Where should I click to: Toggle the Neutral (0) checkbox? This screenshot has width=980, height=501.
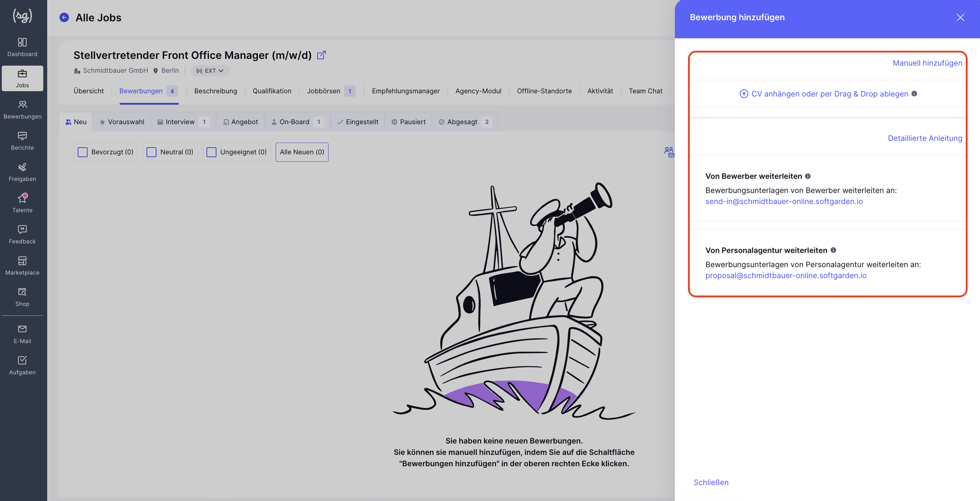tap(152, 152)
